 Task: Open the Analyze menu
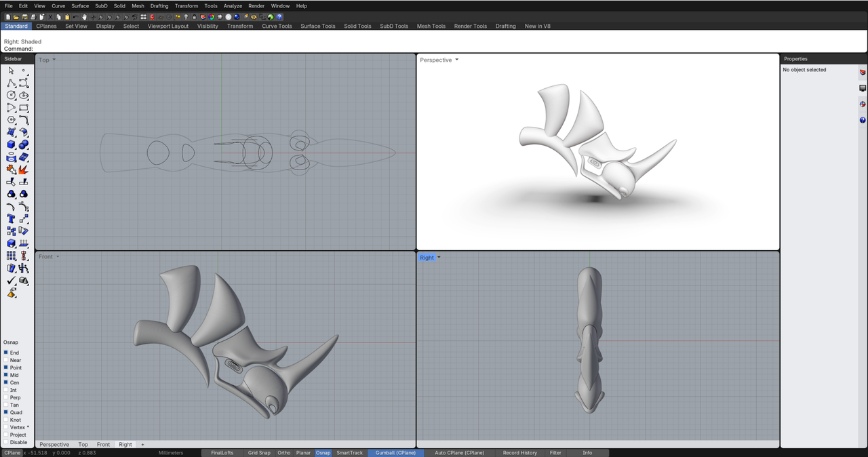[x=233, y=5]
